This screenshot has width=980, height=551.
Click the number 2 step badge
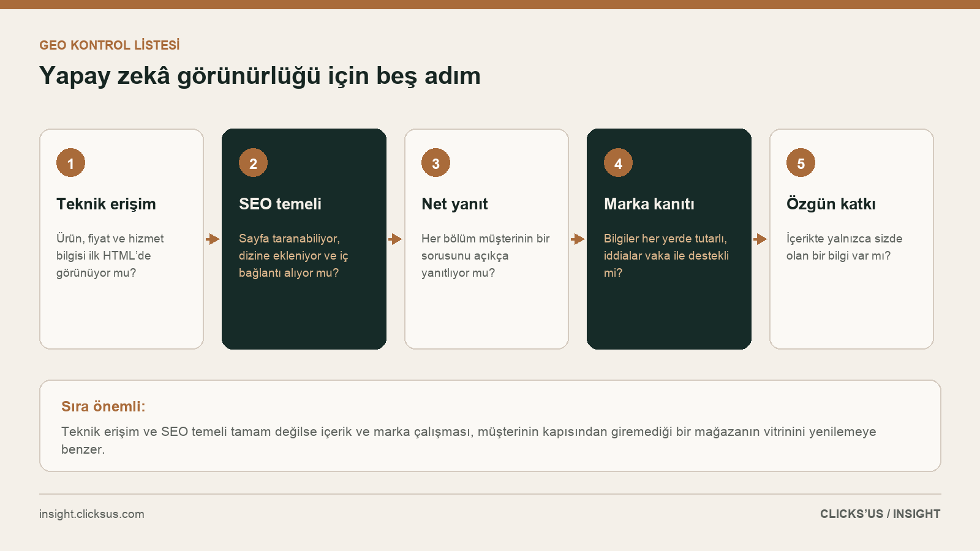[253, 163]
